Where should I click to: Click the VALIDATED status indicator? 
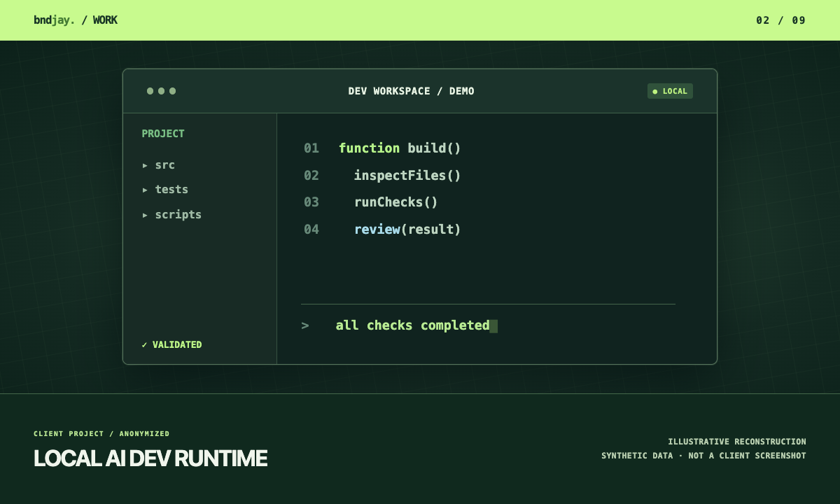(171, 344)
